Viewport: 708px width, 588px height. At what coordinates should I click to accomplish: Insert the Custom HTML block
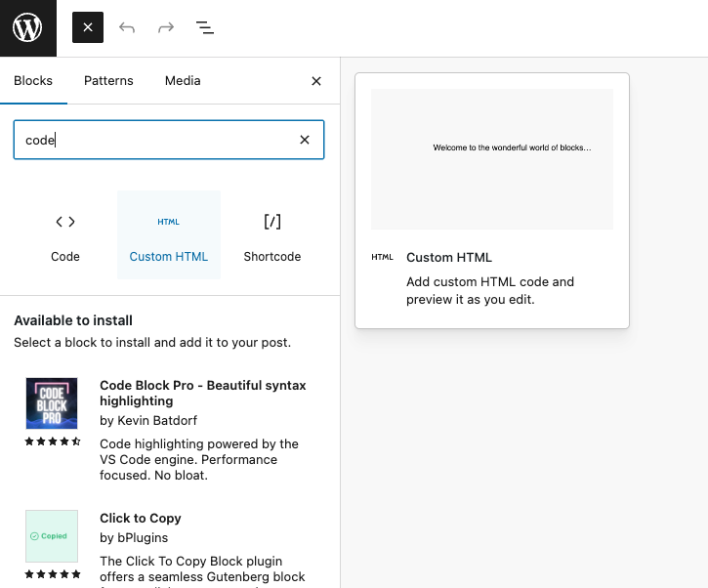[169, 235]
